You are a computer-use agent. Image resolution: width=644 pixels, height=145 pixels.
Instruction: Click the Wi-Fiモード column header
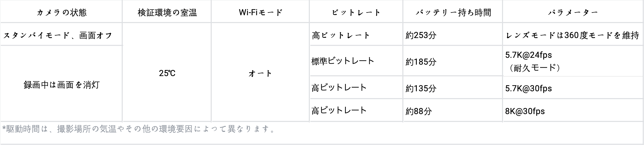260,12
